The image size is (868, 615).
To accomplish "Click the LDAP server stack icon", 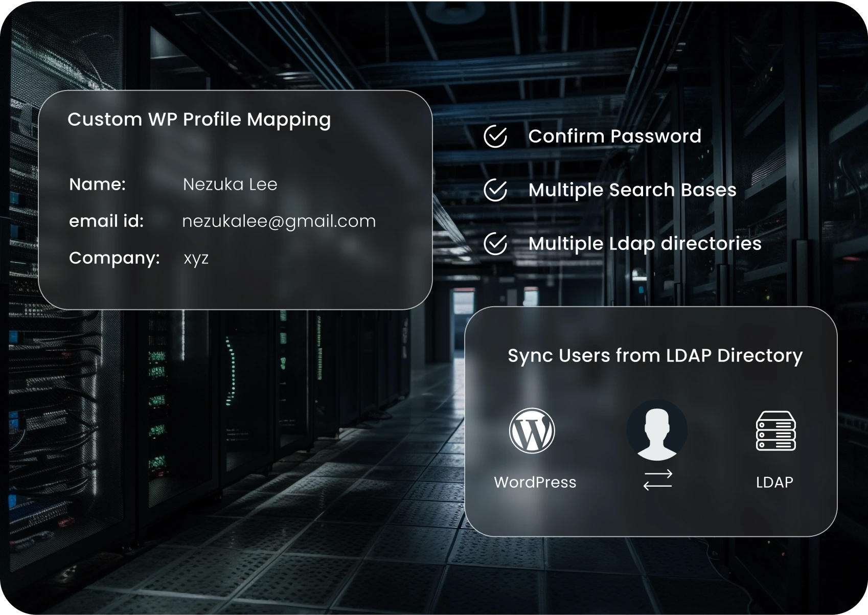I will click(x=775, y=431).
